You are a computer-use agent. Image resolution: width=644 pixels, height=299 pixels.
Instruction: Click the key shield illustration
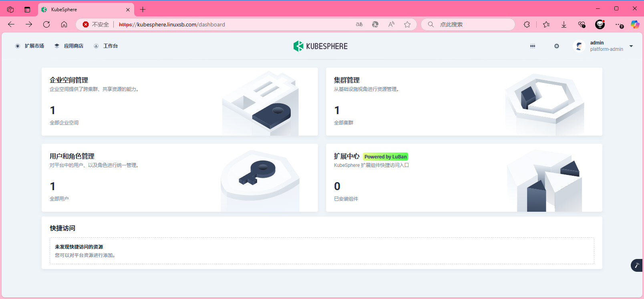pyautogui.click(x=260, y=181)
